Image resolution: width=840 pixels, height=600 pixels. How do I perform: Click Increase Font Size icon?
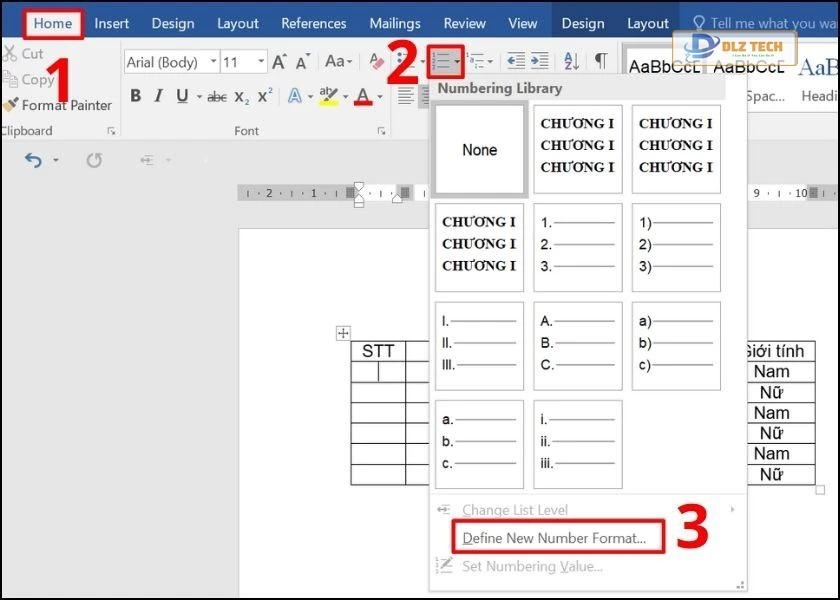tap(281, 62)
